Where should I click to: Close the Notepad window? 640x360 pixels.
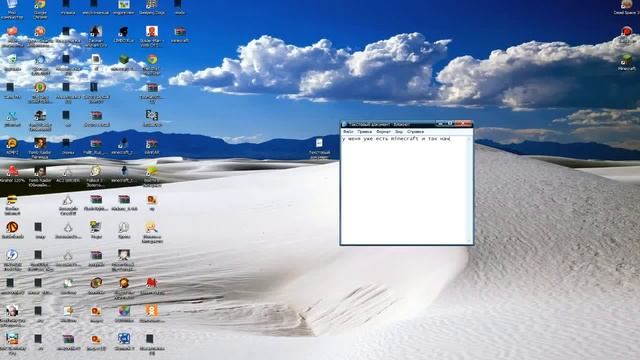[x=463, y=124]
